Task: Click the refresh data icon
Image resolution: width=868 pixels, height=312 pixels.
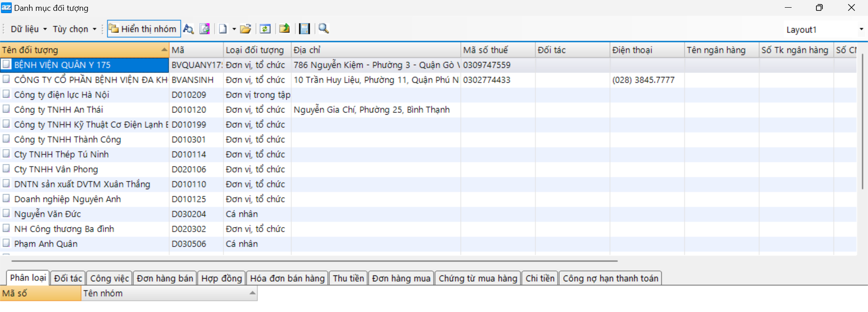Action: pyautogui.click(x=265, y=29)
